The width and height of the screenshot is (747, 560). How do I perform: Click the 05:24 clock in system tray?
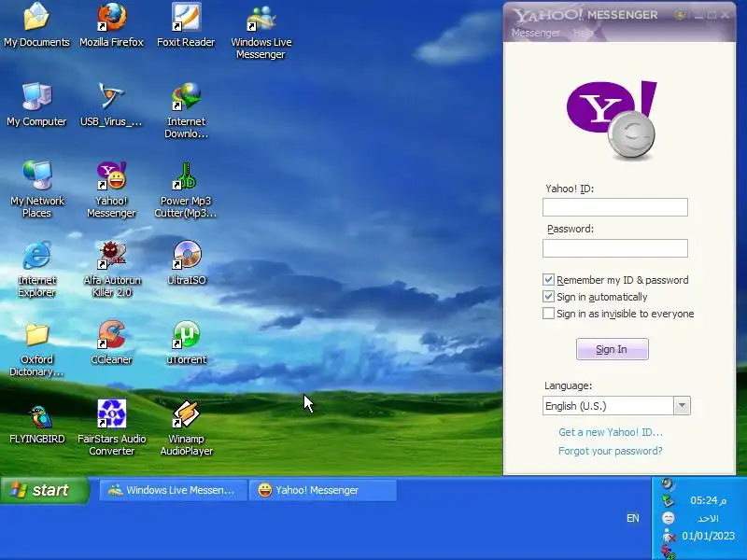pyautogui.click(x=708, y=500)
